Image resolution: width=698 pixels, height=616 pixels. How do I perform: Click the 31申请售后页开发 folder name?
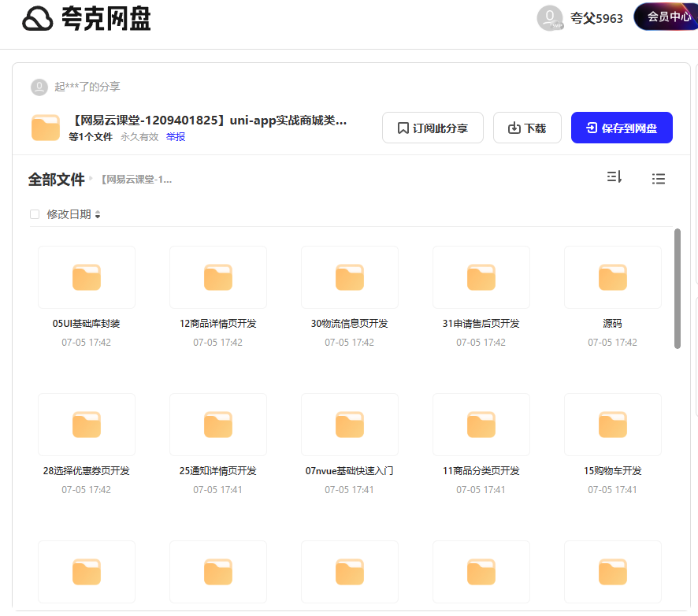coord(481,324)
